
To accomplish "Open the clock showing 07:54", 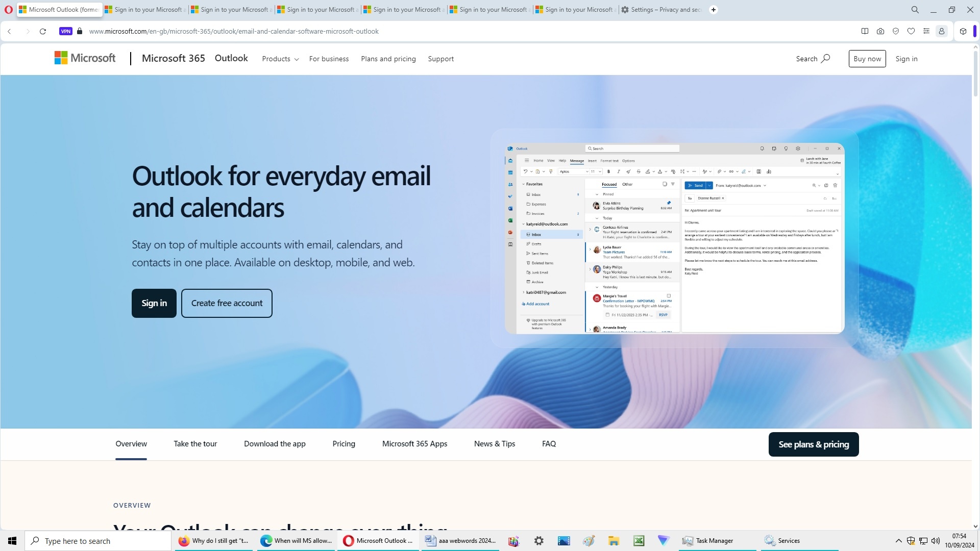I will (x=959, y=541).
